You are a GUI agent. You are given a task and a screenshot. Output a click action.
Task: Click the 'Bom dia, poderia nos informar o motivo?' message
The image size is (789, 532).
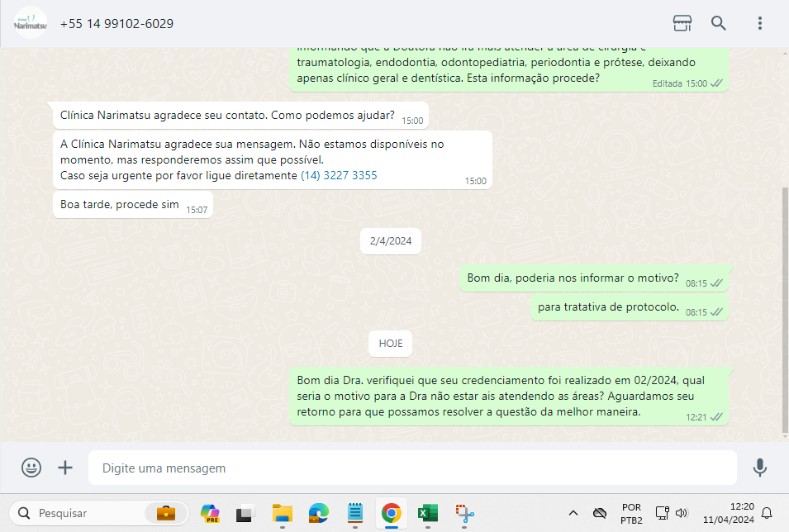tap(594, 278)
